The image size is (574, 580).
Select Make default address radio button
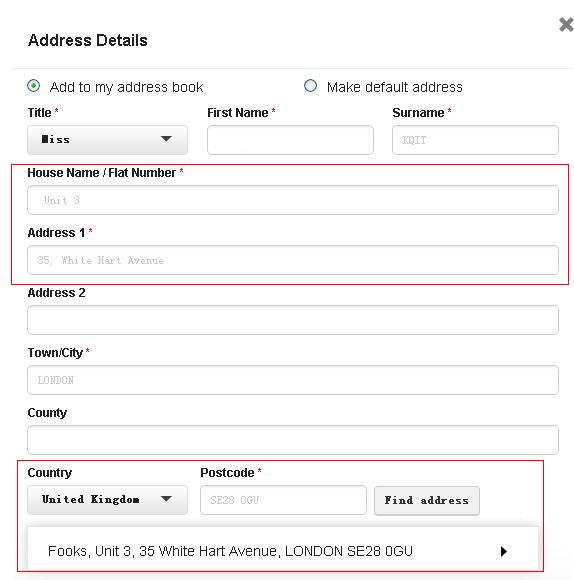pos(310,86)
